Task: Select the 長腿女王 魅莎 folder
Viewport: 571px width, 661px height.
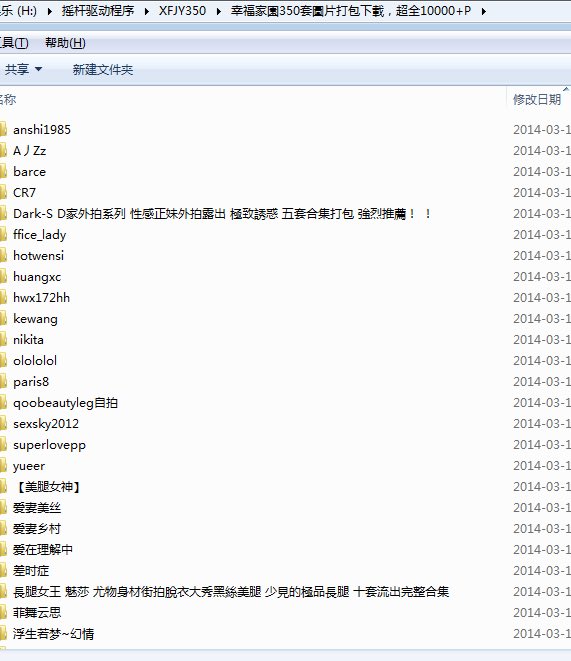Action: pos(231,592)
